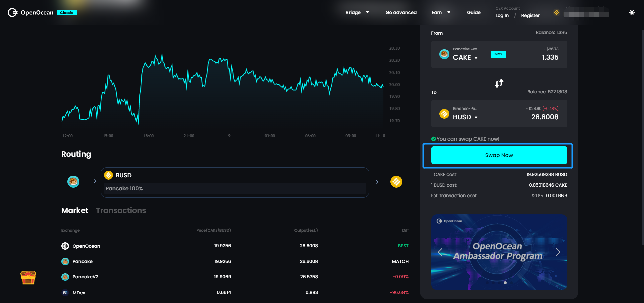
Task: Click the OpenOcean price 19.9256 cell
Action: point(223,246)
